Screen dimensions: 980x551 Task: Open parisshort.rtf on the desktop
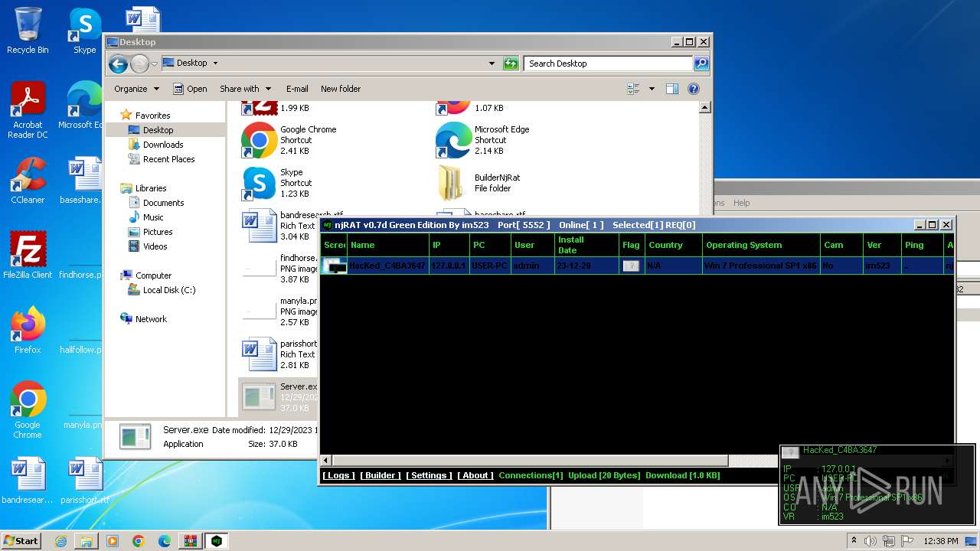[x=84, y=481]
